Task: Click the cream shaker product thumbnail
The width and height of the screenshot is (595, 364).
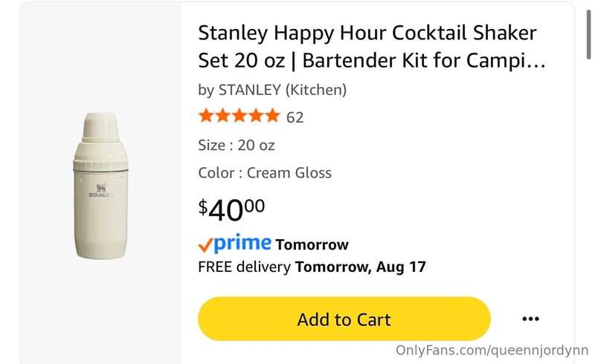Action: tap(100, 186)
